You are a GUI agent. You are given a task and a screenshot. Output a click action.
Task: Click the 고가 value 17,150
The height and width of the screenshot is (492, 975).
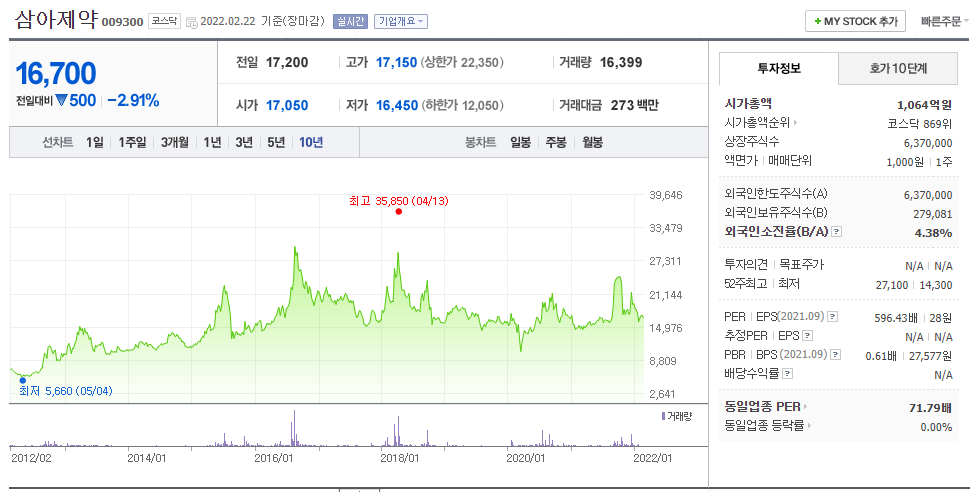397,62
